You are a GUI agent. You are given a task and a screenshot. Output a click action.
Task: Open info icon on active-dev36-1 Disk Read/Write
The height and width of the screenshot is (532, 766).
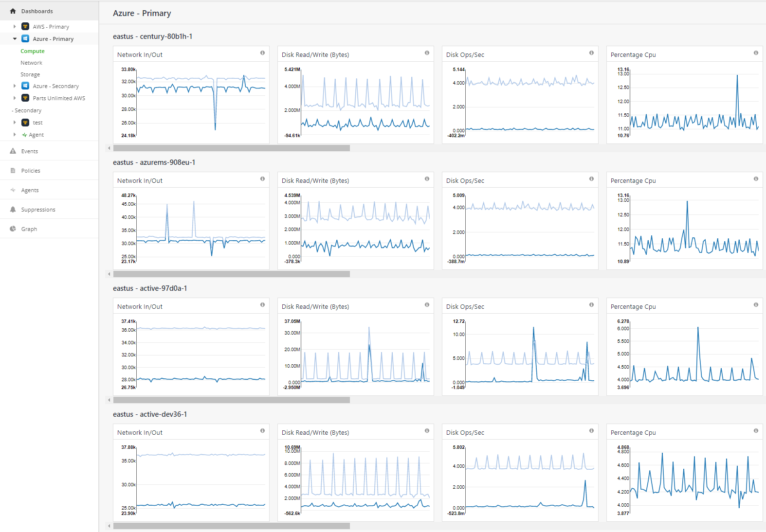427,431
